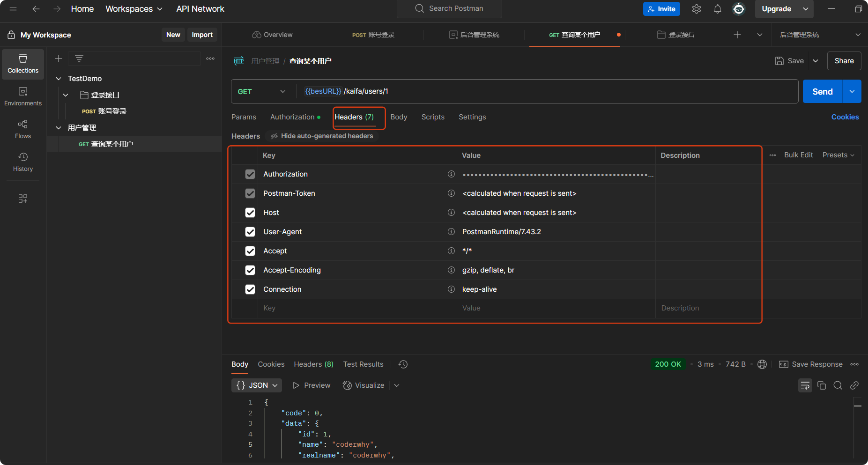
Task: Switch to the POST 账号登录 tab
Action: pos(373,35)
